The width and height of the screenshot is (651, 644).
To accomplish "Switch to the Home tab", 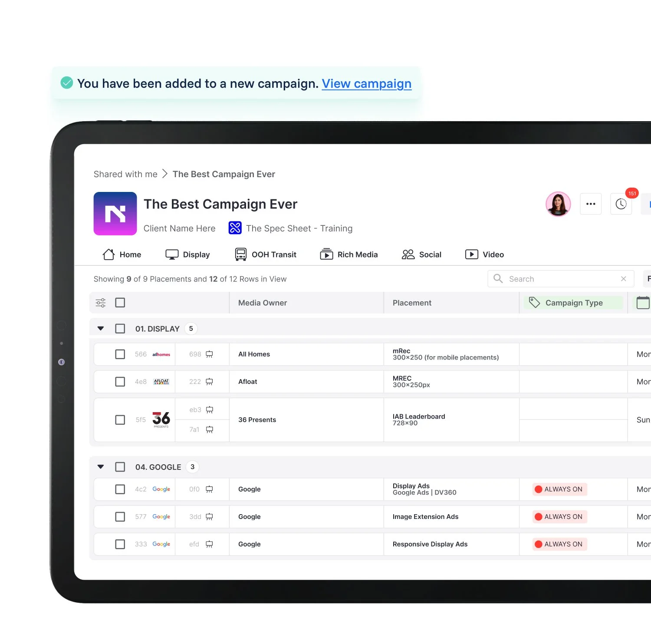I will (x=122, y=254).
